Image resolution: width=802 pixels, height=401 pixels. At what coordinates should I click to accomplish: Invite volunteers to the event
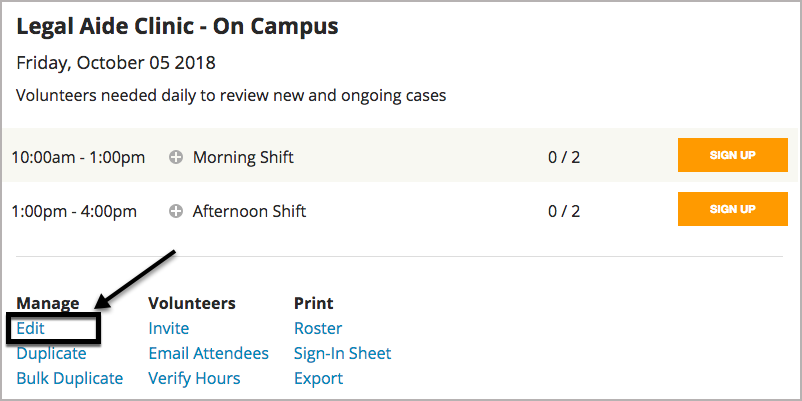(168, 328)
